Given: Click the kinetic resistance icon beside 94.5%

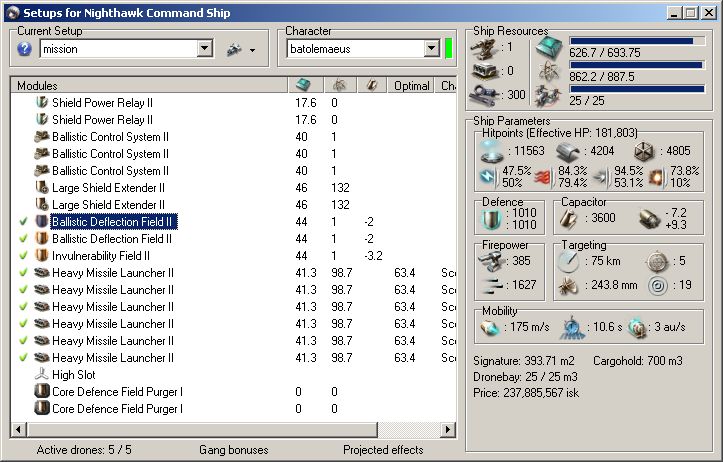Looking at the screenshot, I should pyautogui.click(x=601, y=177).
